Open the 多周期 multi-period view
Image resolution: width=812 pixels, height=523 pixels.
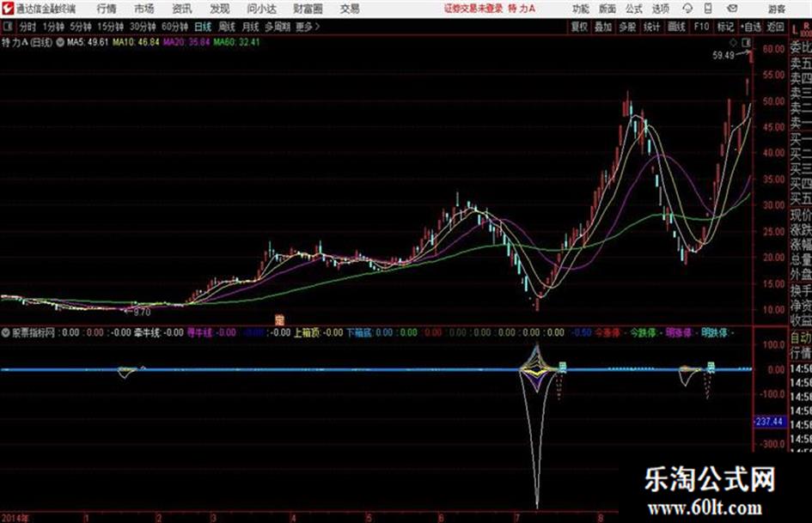(x=278, y=27)
